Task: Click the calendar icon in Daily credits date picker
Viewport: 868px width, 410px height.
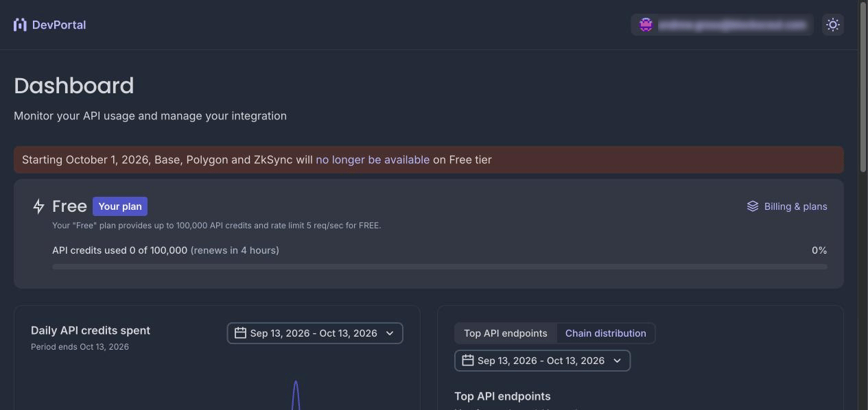Action: pyautogui.click(x=240, y=333)
